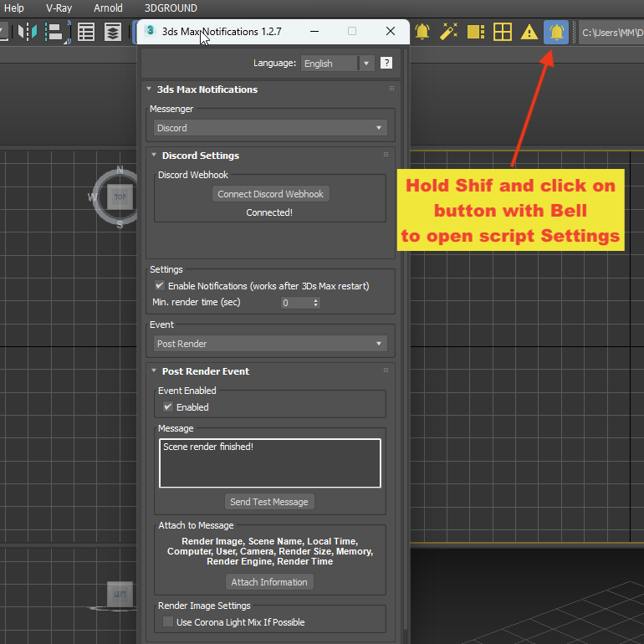Collapse the Post Render Event rollout
This screenshot has width=644, height=644.
(x=154, y=371)
